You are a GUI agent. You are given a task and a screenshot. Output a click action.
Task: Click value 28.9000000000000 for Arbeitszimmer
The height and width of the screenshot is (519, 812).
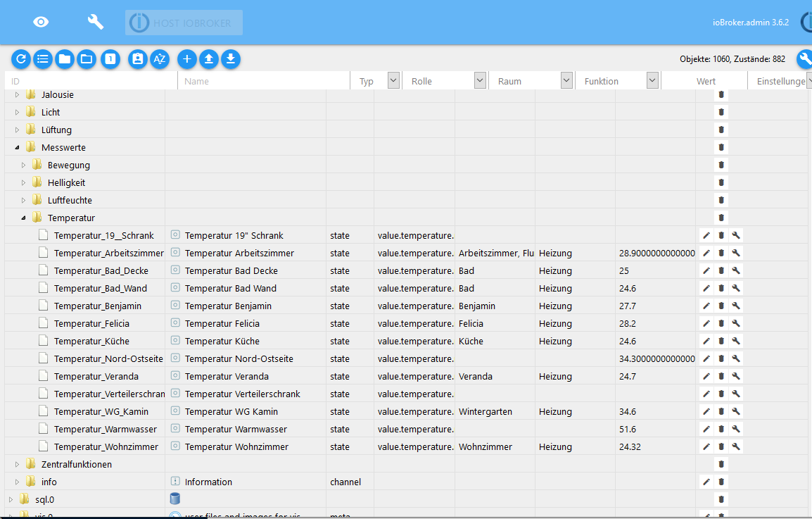click(656, 253)
